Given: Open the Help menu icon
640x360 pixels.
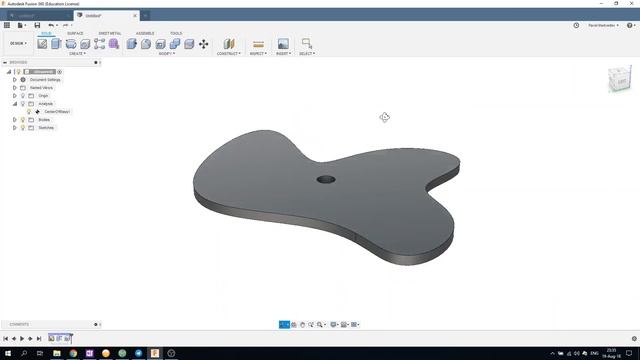Looking at the screenshot, I should click(631, 25).
